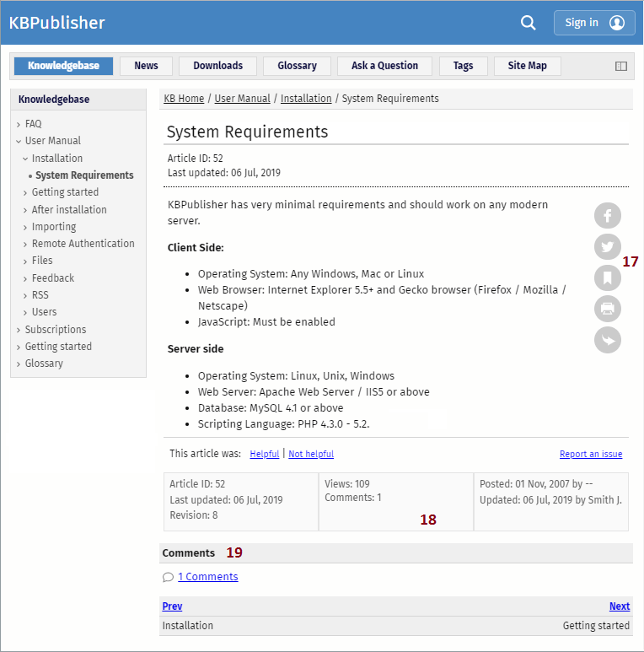
Task: Bookmark this article icon
Action: (x=608, y=278)
